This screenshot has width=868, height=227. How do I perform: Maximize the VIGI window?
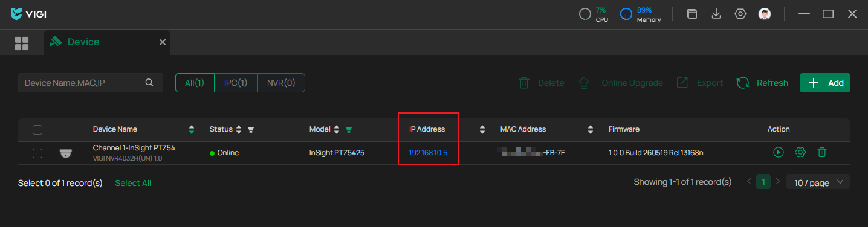click(x=828, y=14)
